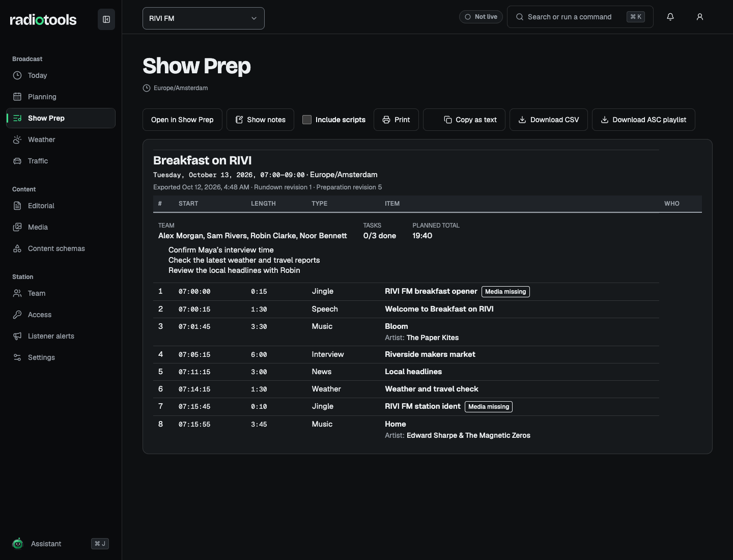Click the Planning calendar icon
The height and width of the screenshot is (560, 733).
coord(17,97)
